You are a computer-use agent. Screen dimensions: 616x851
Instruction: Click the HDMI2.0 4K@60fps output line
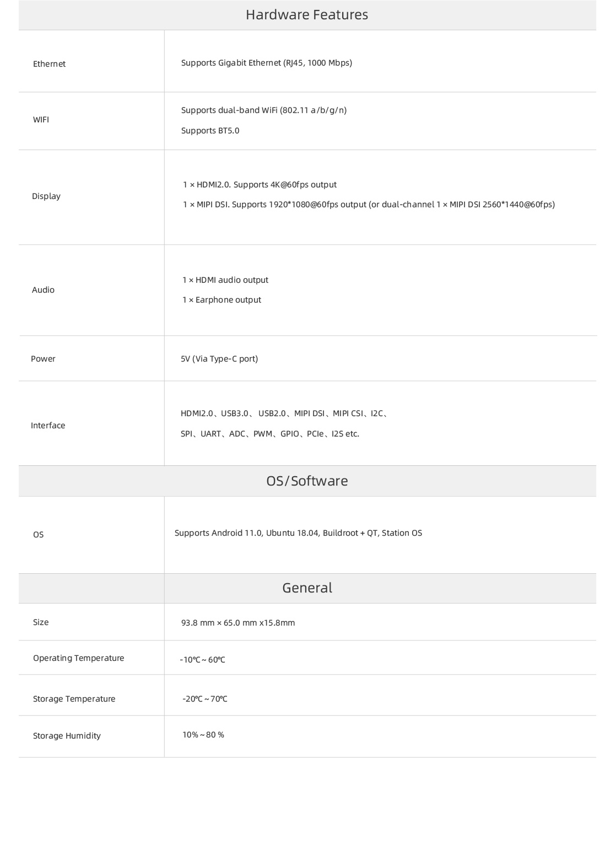coord(260,185)
